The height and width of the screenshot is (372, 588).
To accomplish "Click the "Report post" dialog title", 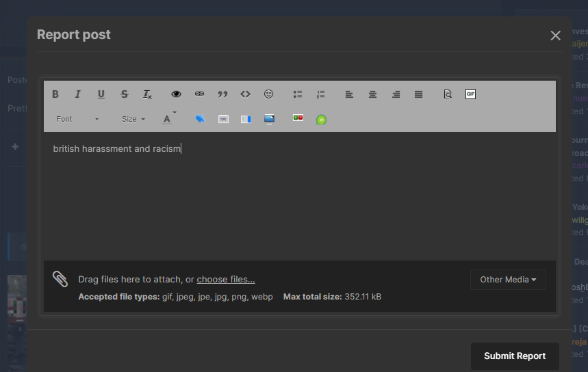I will tap(73, 34).
